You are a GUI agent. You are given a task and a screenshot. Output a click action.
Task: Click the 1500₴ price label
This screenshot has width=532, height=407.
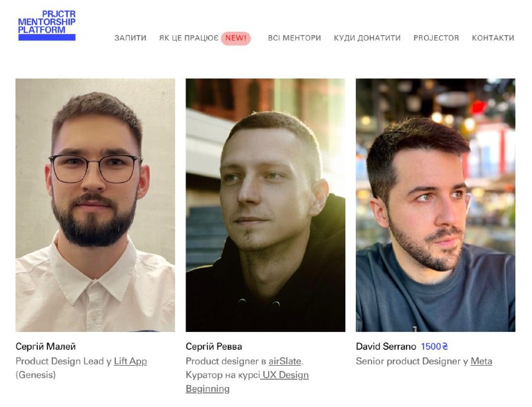(434, 346)
